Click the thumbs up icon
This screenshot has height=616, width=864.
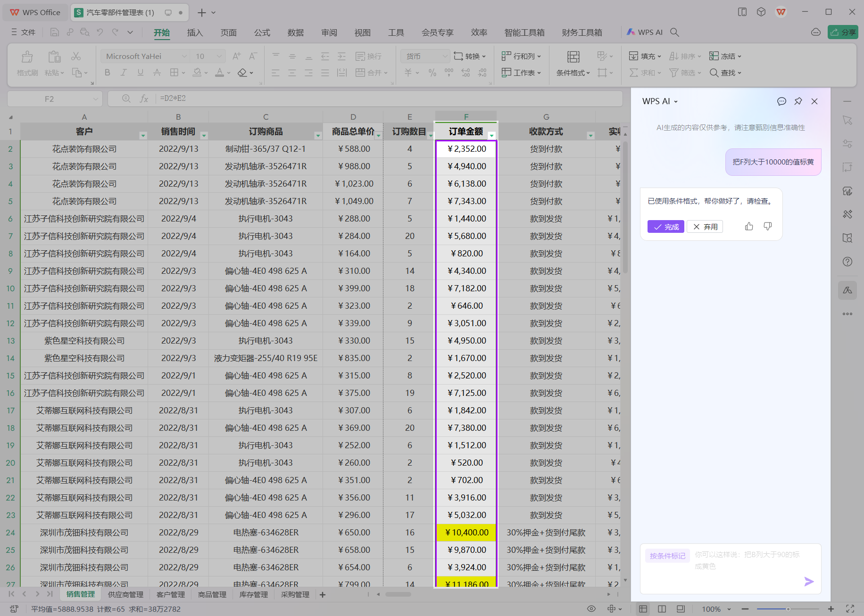pyautogui.click(x=749, y=227)
